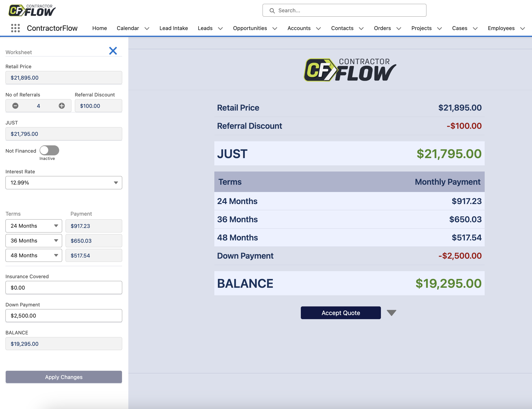
Task: Open the Interest Rate dropdown
Action: (63, 183)
